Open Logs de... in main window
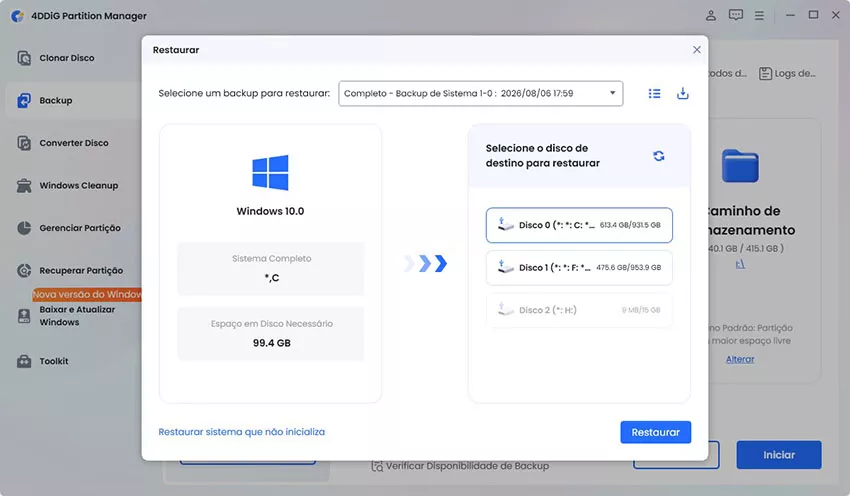The height and width of the screenshot is (496, 850). click(788, 73)
